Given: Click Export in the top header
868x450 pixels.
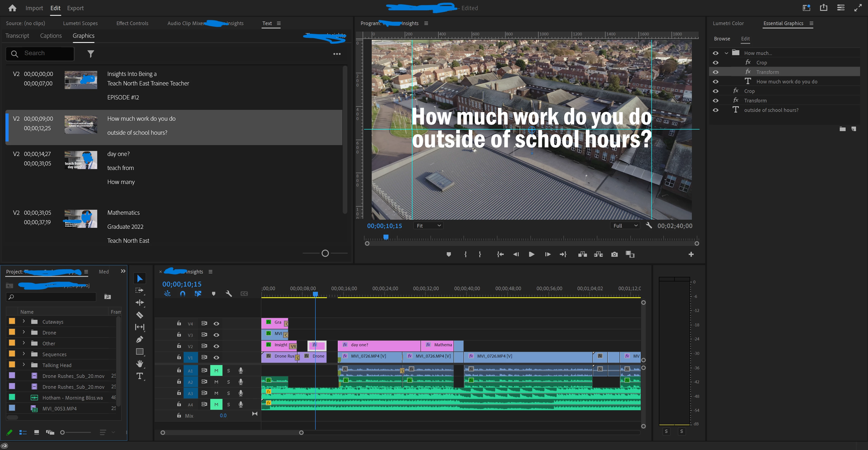Looking at the screenshot, I should tap(75, 8).
